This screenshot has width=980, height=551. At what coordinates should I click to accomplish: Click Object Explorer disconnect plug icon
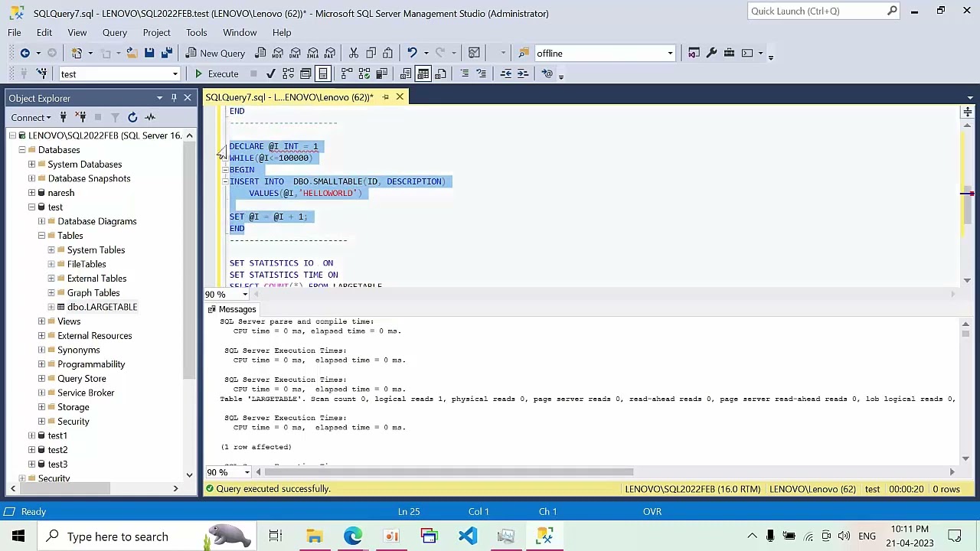(x=80, y=117)
